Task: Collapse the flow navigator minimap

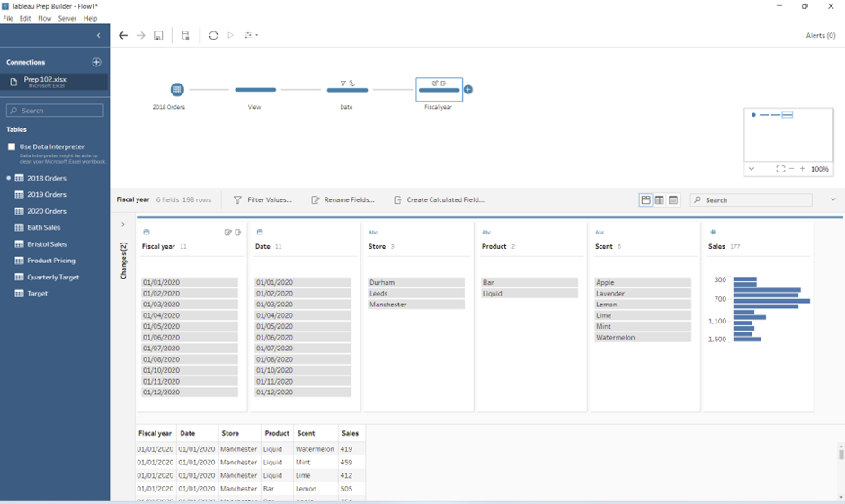Action: point(752,169)
